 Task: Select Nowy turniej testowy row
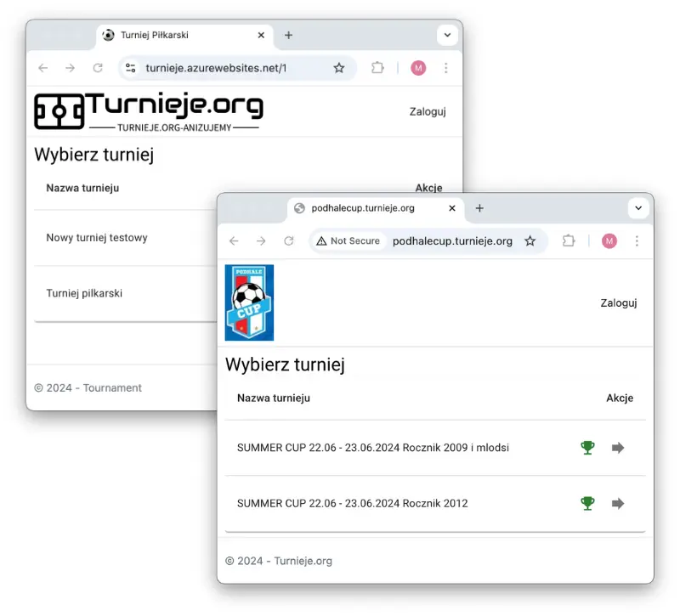pyautogui.click(x=126, y=238)
